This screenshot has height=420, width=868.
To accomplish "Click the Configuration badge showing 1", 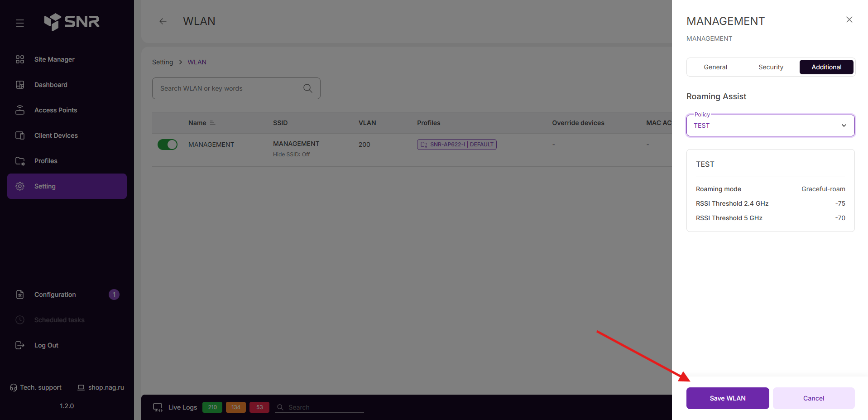I will tap(114, 294).
